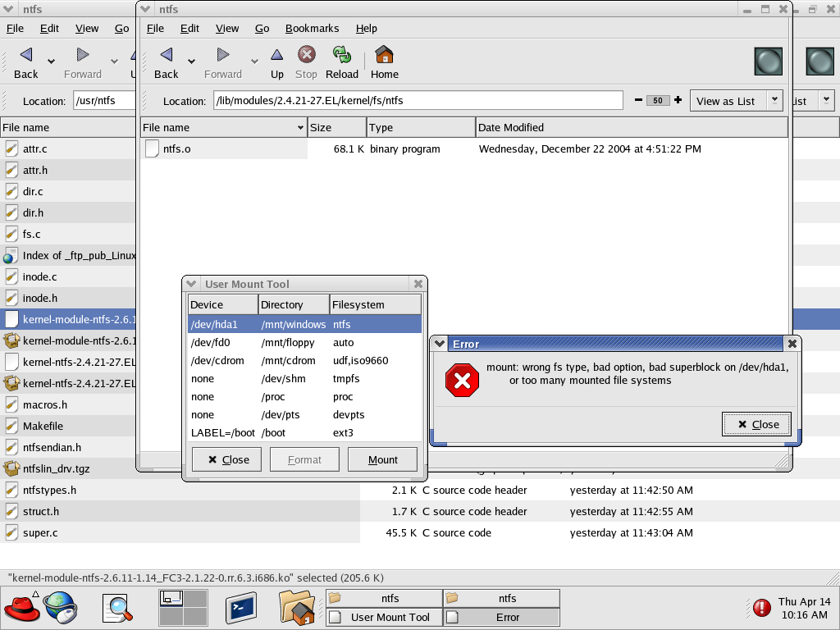Click the Reload icon in the toolbar
Image resolution: width=840 pixels, height=630 pixels.
tap(342, 62)
